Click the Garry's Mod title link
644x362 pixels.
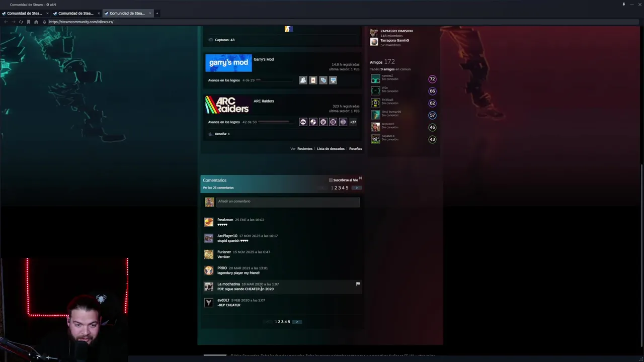click(264, 59)
